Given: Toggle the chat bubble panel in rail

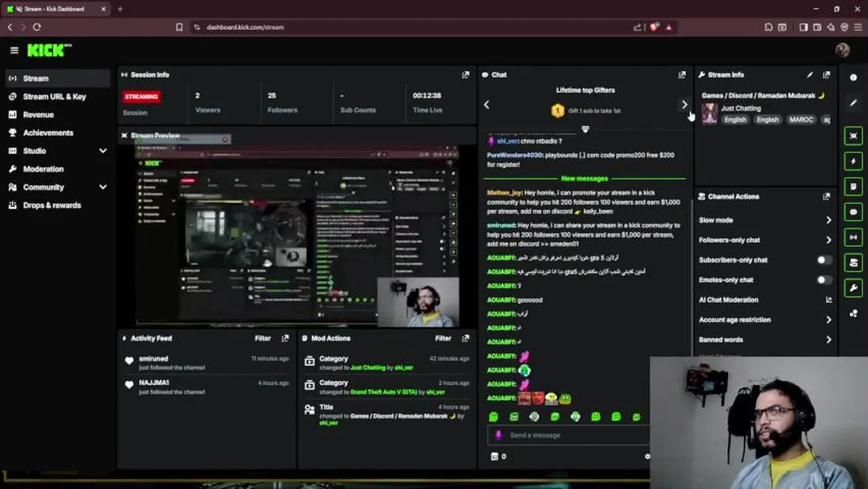Looking at the screenshot, I should pos(854,212).
